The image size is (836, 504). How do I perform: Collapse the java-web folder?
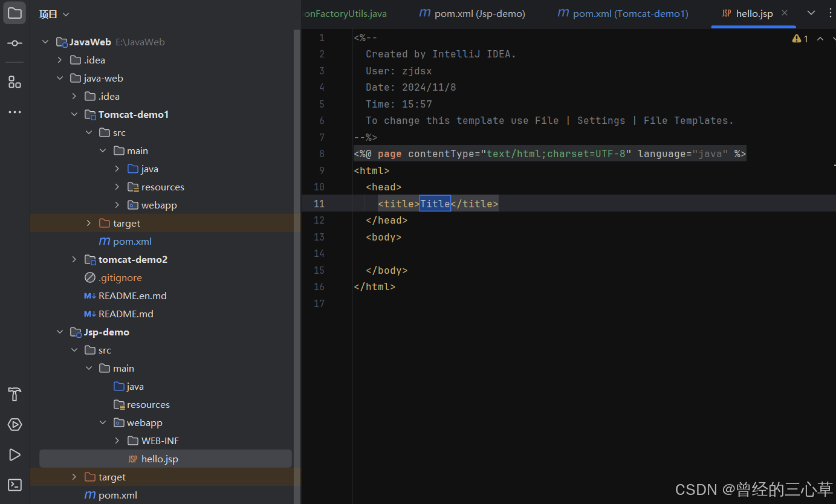tap(59, 78)
